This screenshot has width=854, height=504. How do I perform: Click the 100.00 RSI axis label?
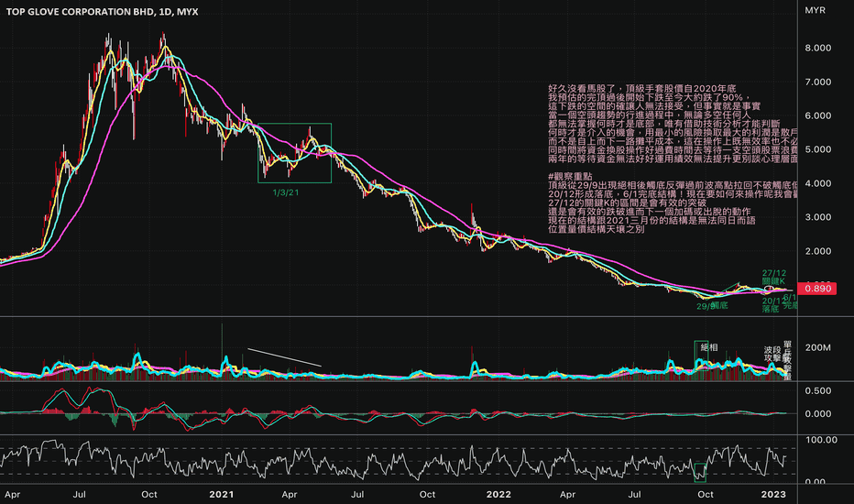[821, 440]
